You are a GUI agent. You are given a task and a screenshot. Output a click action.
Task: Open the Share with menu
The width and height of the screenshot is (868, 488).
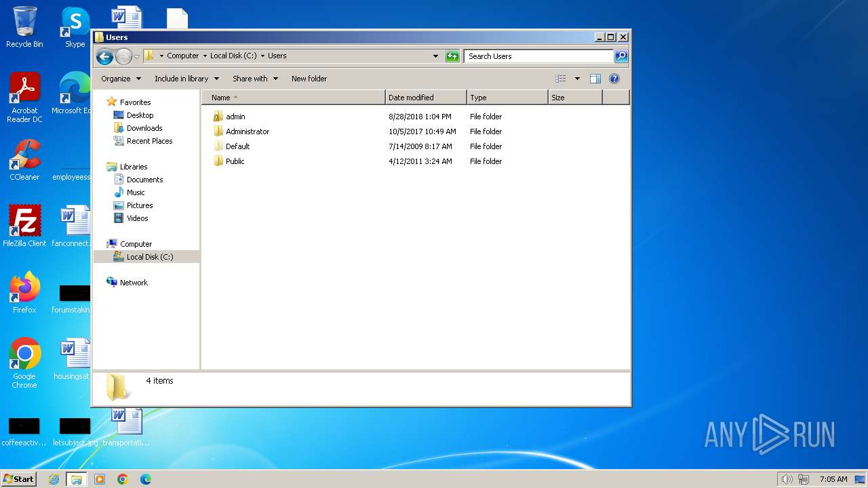tap(255, 79)
